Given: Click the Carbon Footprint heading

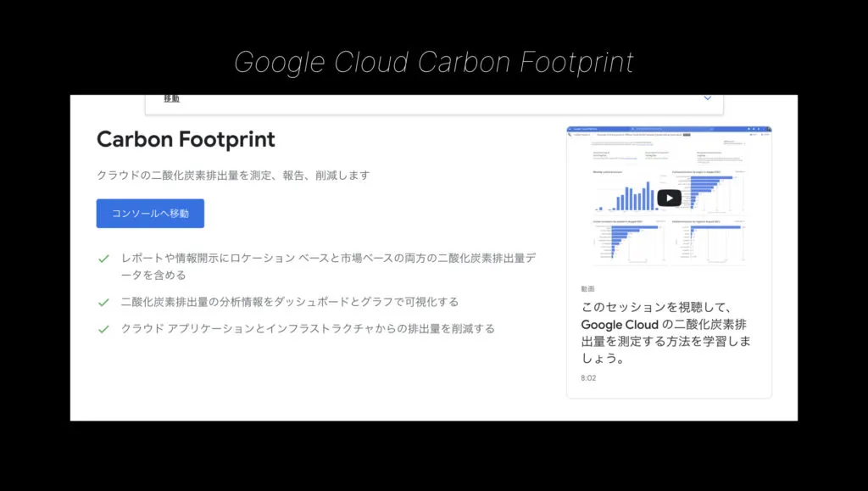Looking at the screenshot, I should click(x=186, y=139).
